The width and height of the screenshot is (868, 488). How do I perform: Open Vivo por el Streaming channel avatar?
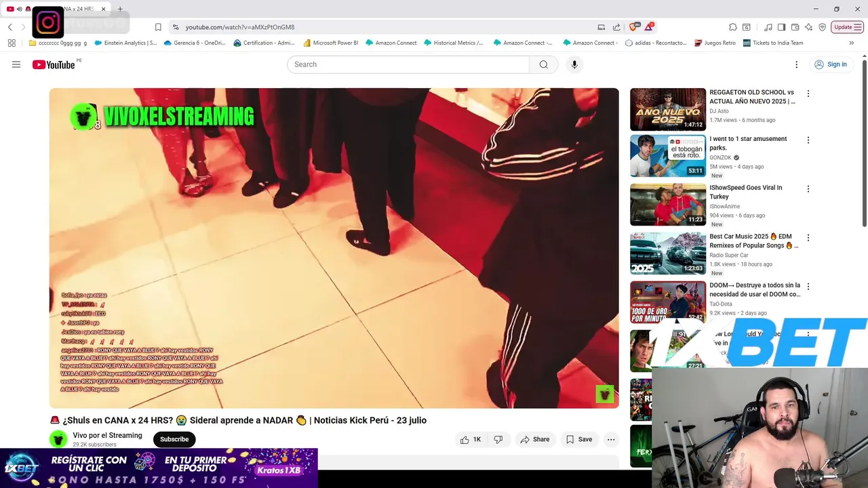[x=58, y=439]
